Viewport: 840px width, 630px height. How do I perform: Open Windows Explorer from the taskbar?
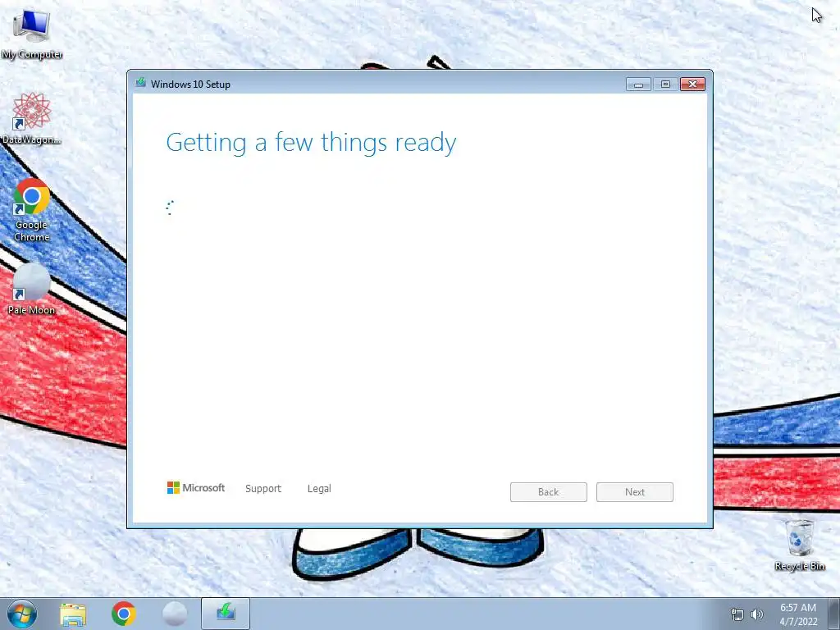(x=73, y=614)
